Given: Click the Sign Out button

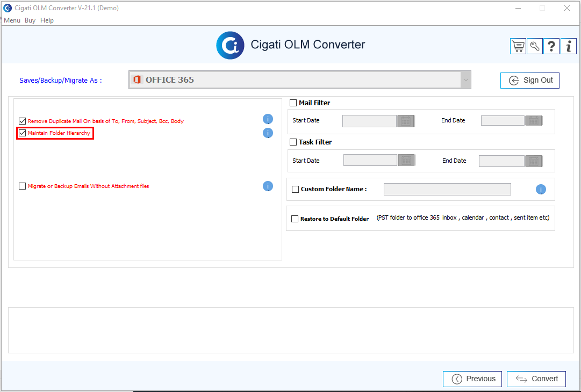Looking at the screenshot, I should point(530,81).
